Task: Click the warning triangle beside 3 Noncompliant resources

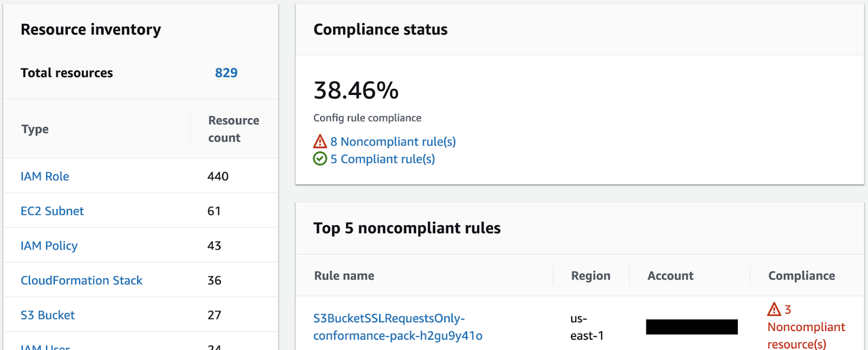Action: tap(774, 310)
